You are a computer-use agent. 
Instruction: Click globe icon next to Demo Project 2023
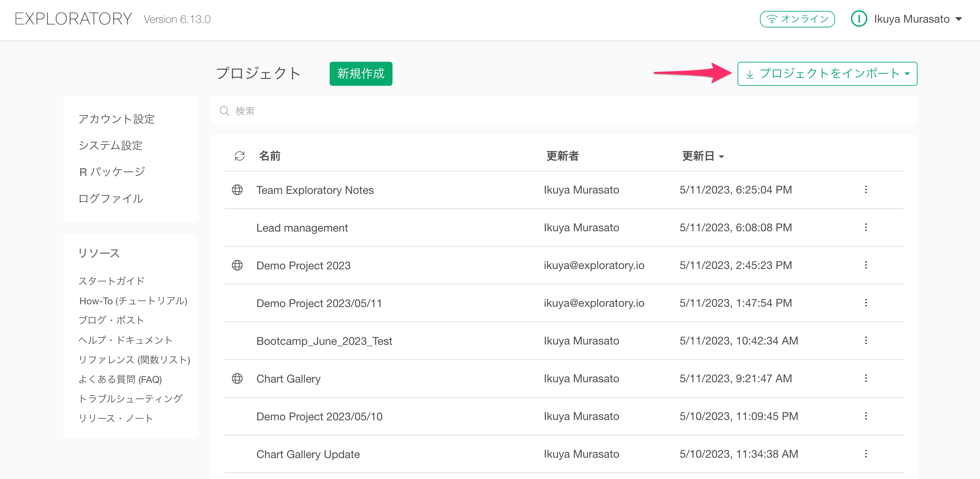[237, 265]
